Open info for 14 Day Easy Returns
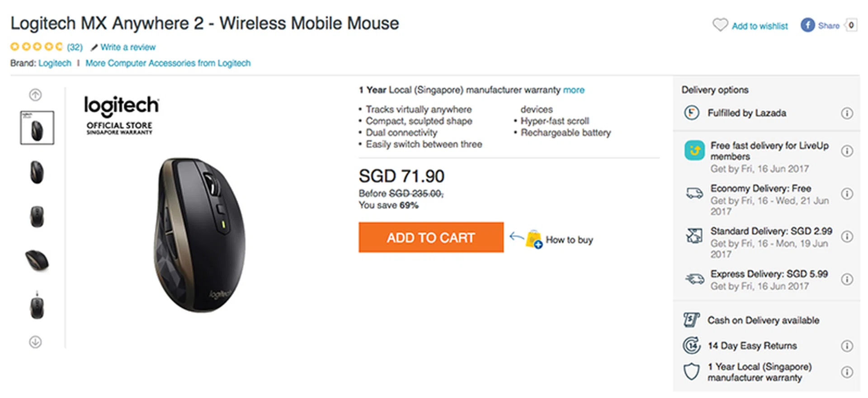This screenshot has width=868, height=398. tap(847, 346)
